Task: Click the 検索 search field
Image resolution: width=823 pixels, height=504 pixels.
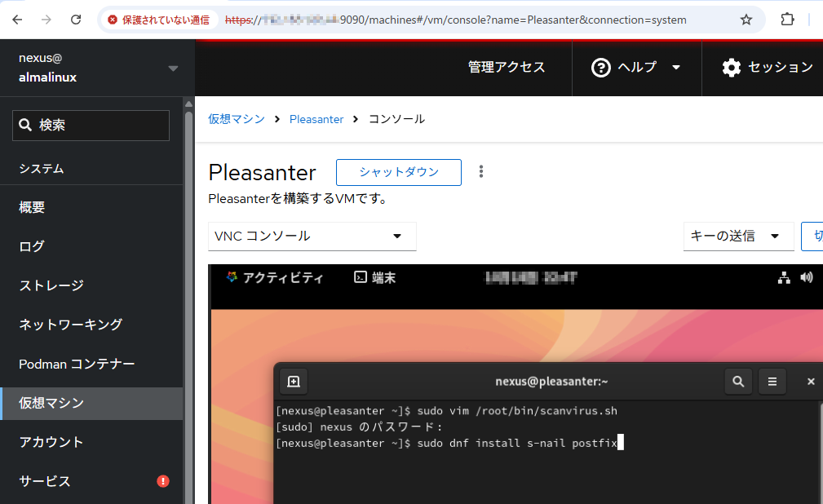Action: [x=91, y=126]
